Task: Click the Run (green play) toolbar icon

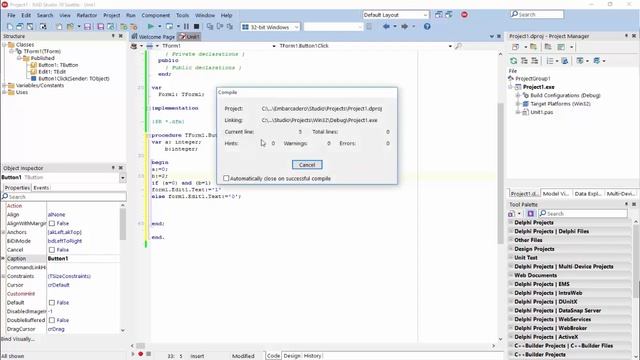Action: 151,27
